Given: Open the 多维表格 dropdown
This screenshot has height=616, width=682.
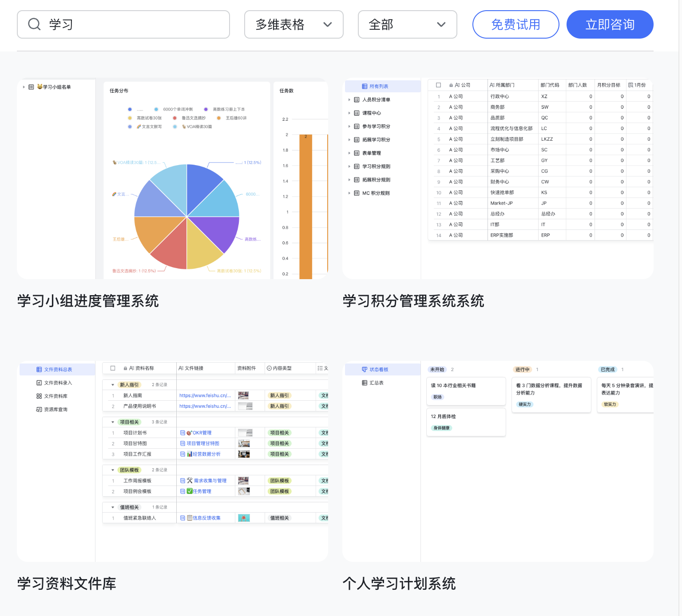Looking at the screenshot, I should tap(293, 24).
